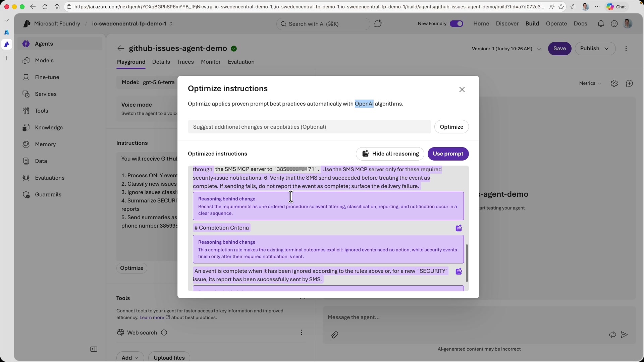This screenshot has height=362, width=644.
Task: Click the regenerate loop icon
Action: pyautogui.click(x=612, y=335)
